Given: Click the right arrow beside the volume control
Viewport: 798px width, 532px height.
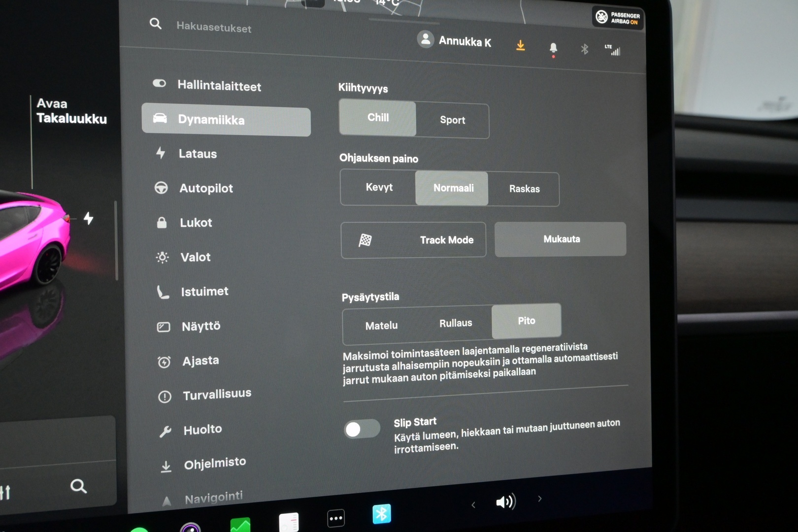Looking at the screenshot, I should [x=539, y=499].
